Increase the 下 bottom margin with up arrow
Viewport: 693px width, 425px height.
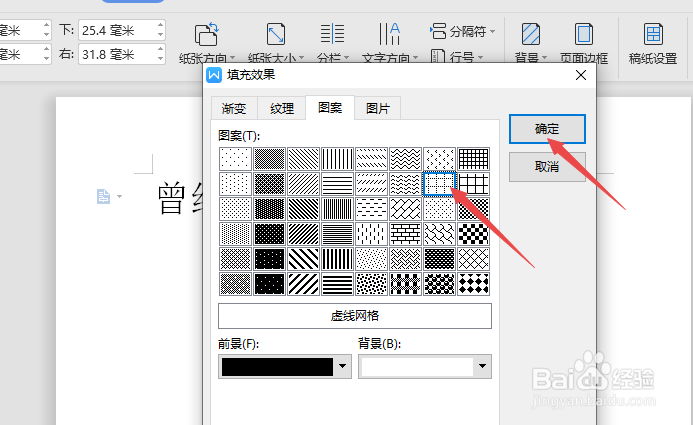tap(160, 25)
